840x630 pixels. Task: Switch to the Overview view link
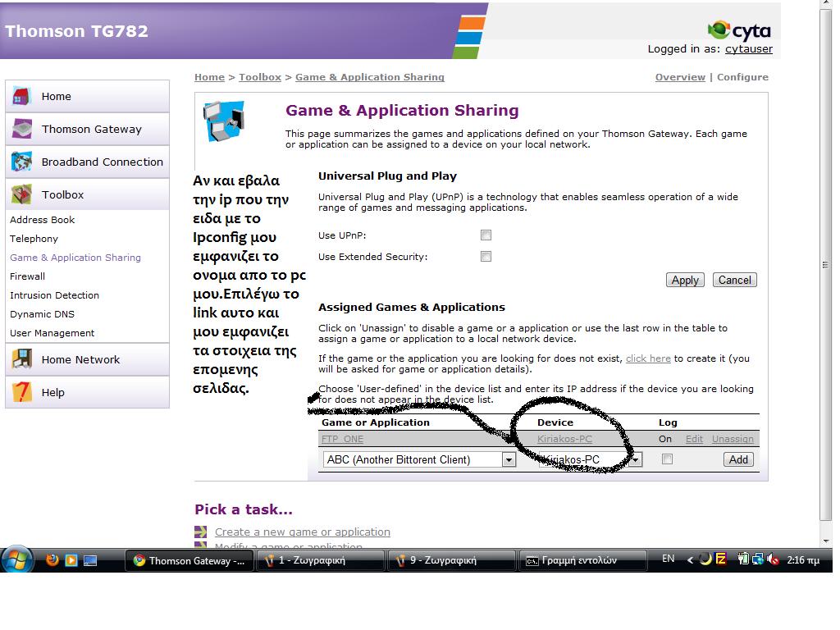680,77
